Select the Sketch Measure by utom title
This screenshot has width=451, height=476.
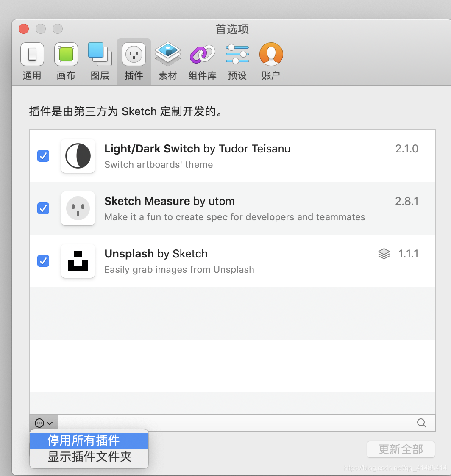[x=170, y=201]
